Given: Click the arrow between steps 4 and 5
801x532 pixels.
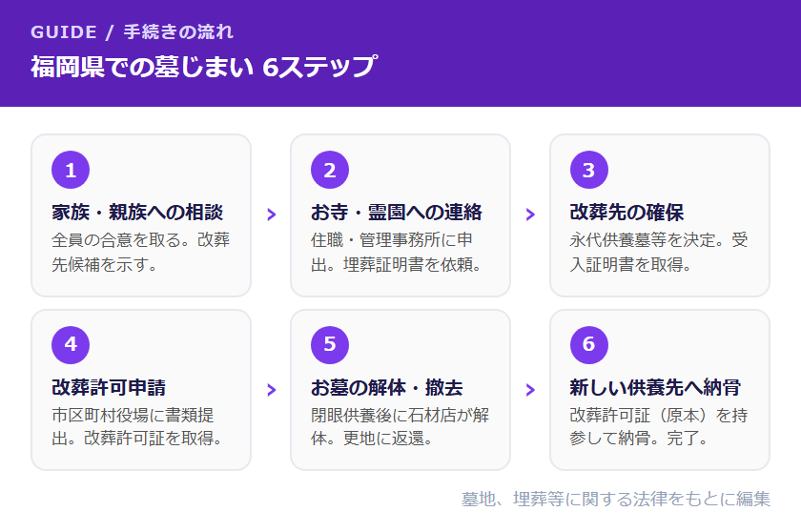Looking at the screenshot, I should [271, 389].
